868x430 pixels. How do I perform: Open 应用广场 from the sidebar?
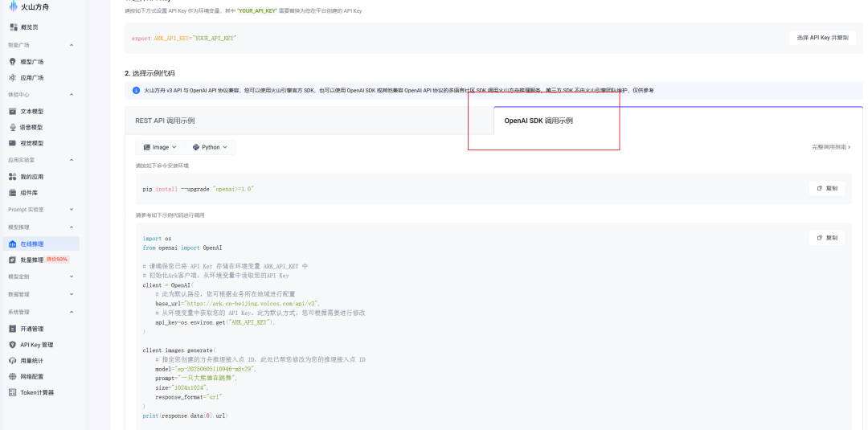(x=31, y=78)
